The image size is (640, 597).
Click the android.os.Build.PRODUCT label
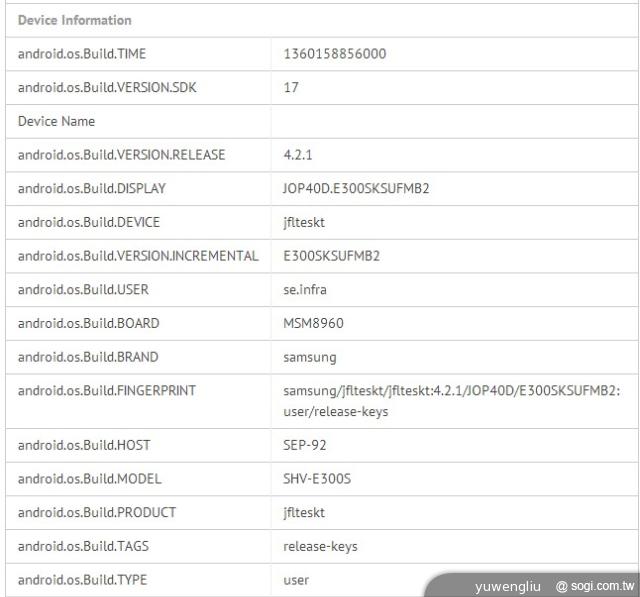[x=96, y=512]
